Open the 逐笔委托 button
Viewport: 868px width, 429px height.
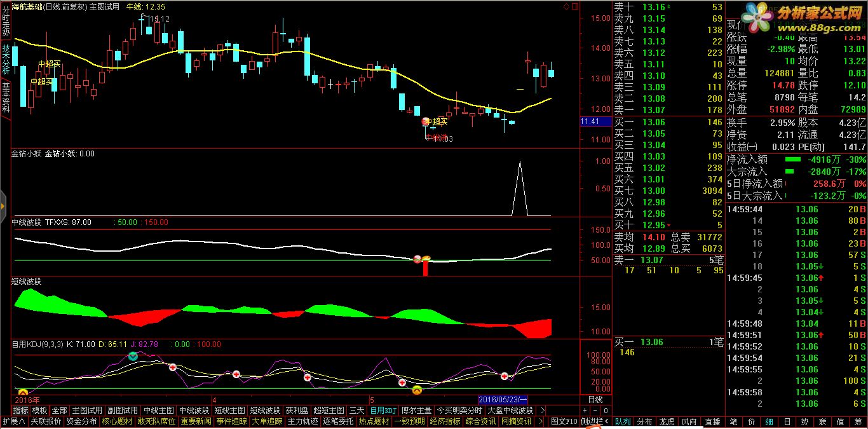[338, 421]
